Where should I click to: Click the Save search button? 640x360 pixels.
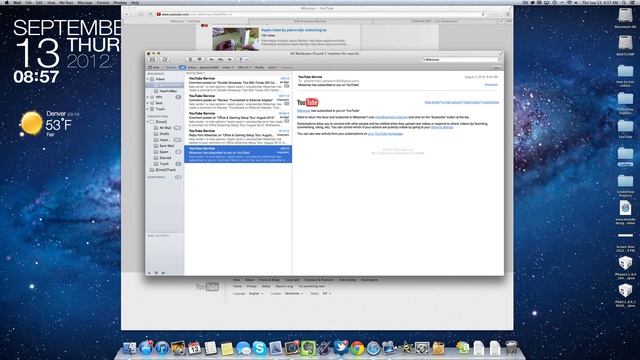(x=497, y=67)
